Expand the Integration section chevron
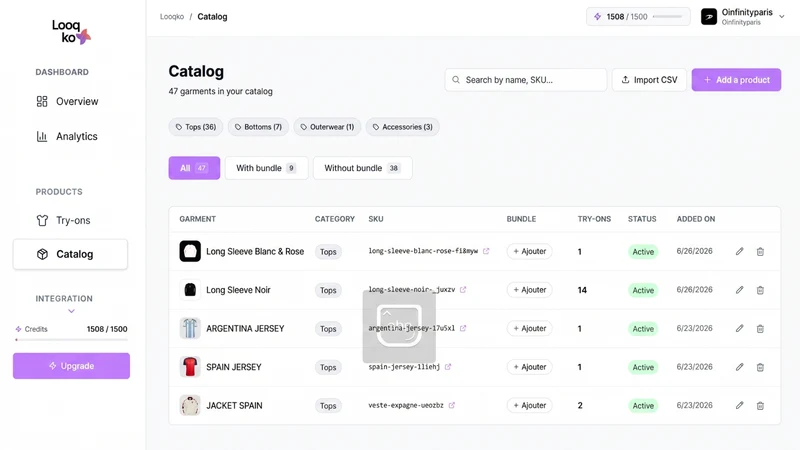Viewport: 800px width, 450px height. [x=71, y=311]
